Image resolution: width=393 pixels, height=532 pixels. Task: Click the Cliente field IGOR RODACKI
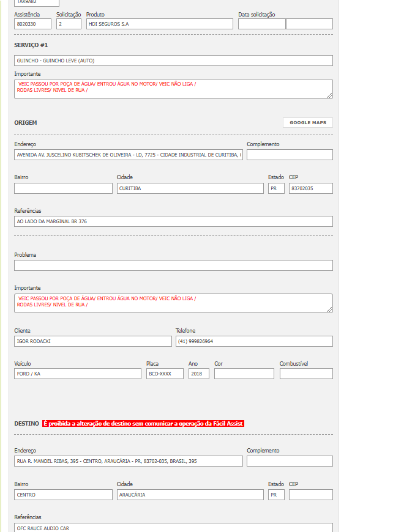93,341
